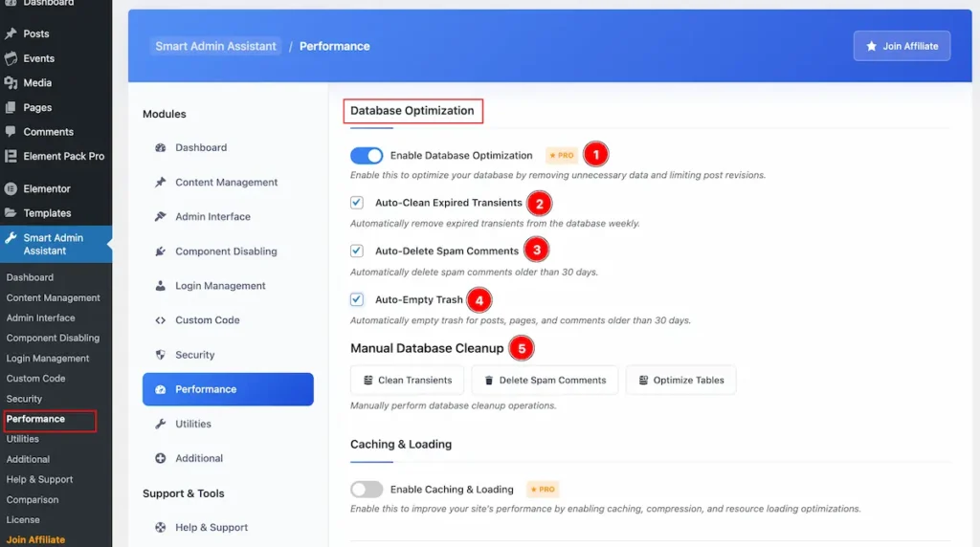Viewport: 980px width, 547px height.
Task: Click the Posts pin icon in WordPress sidebar
Action: pyautogui.click(x=11, y=33)
